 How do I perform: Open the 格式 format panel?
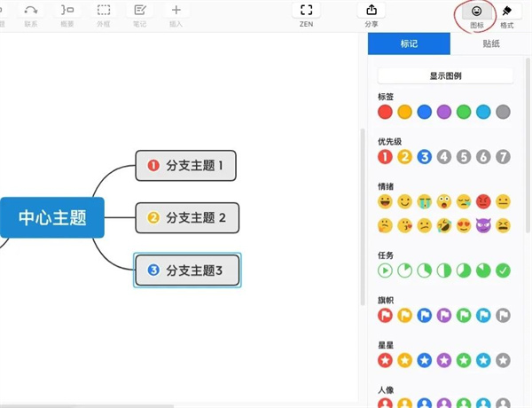click(x=507, y=13)
